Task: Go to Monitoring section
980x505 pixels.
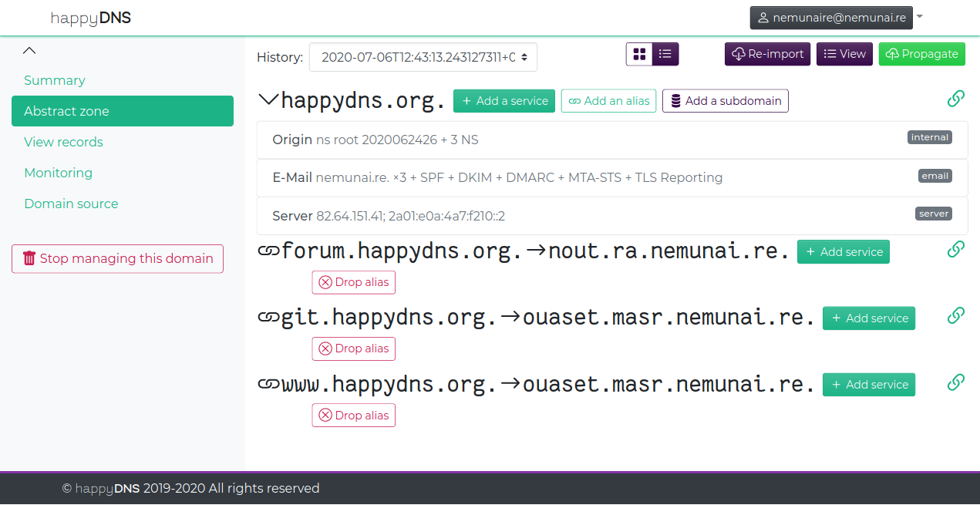Action: [58, 173]
